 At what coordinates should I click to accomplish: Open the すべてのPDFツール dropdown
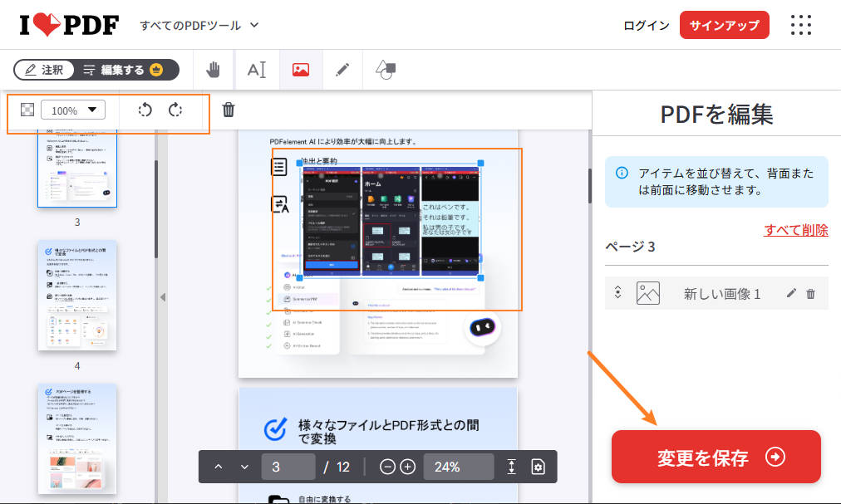198,25
